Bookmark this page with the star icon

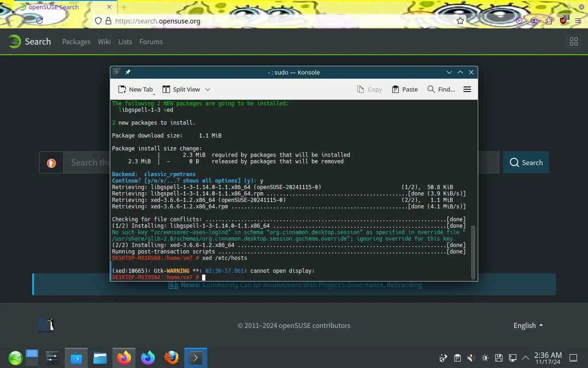pyautogui.click(x=460, y=21)
